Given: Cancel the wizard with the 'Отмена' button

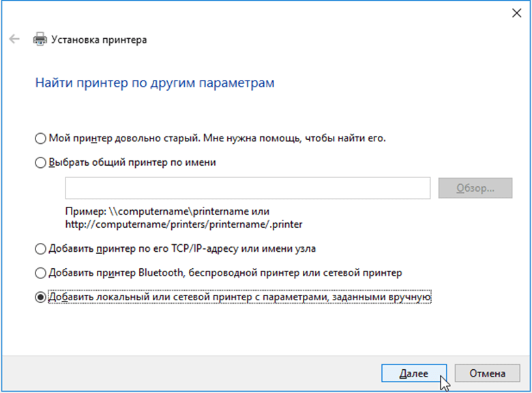Looking at the screenshot, I should pyautogui.click(x=488, y=373).
